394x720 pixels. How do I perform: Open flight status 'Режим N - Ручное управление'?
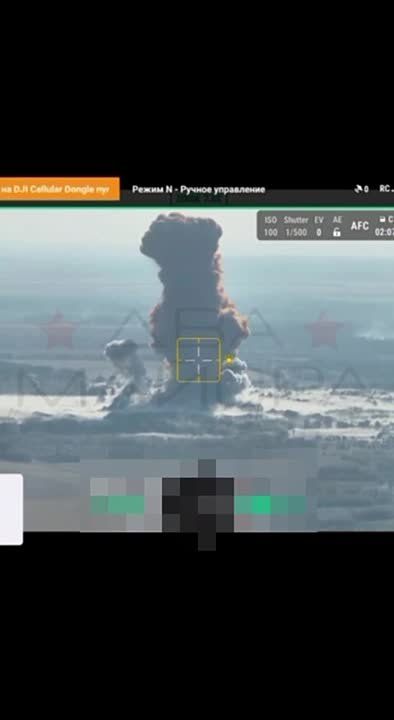pyautogui.click(x=198, y=189)
